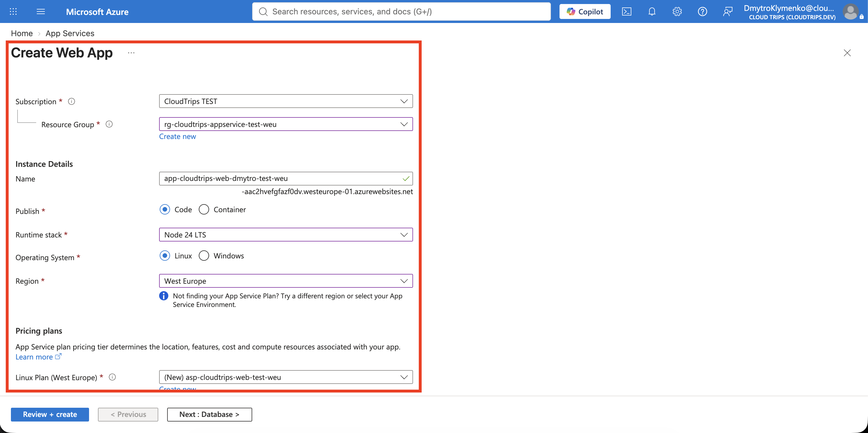Click the Resource Group info icon
Screen dimensions: 868x433
(x=109, y=124)
